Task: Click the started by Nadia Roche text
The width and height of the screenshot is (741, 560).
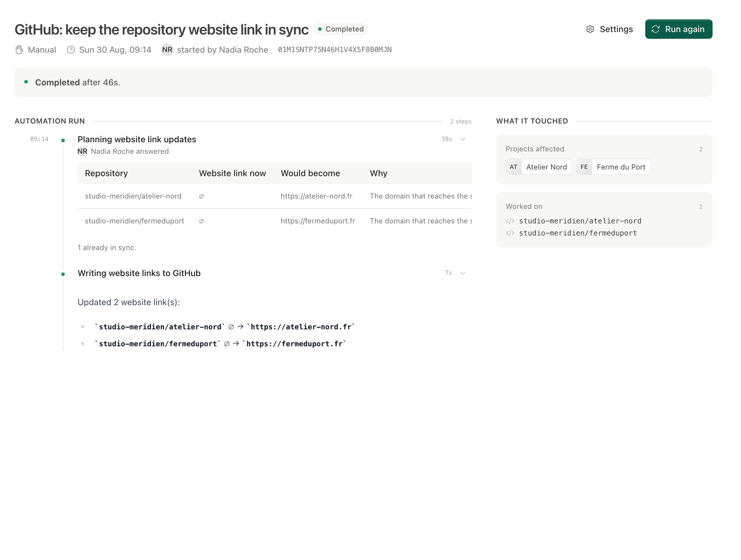Action: tap(222, 50)
